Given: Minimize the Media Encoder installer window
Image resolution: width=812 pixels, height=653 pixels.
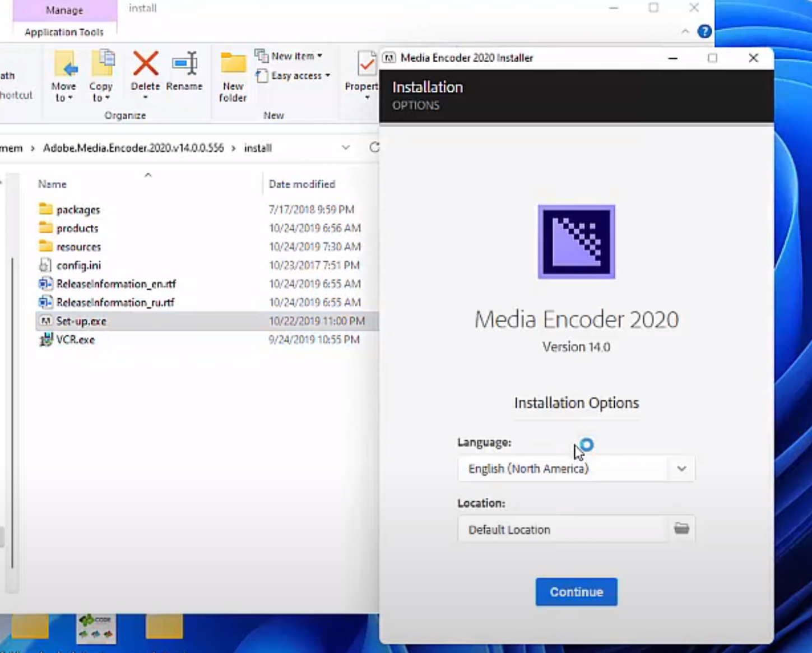Looking at the screenshot, I should pos(672,58).
